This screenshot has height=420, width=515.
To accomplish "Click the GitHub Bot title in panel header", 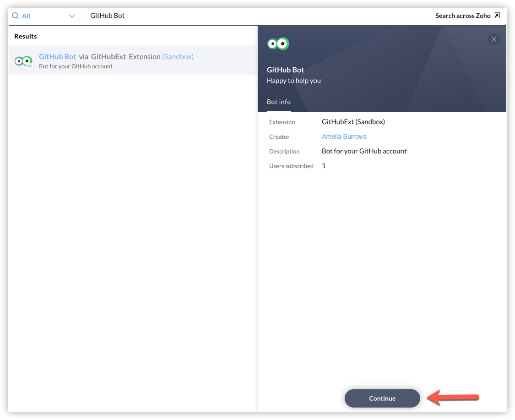I will point(285,70).
